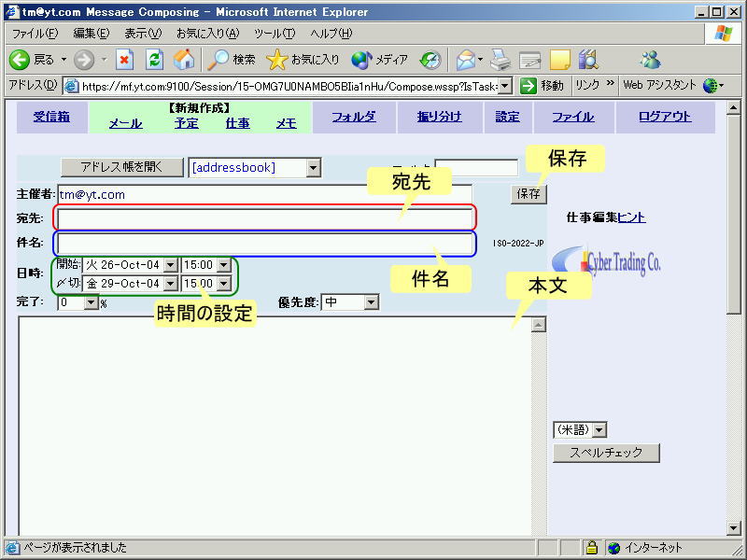Viewport: 747px width, 560px height.
Task: Click the ログアウト link
Action: point(665,118)
